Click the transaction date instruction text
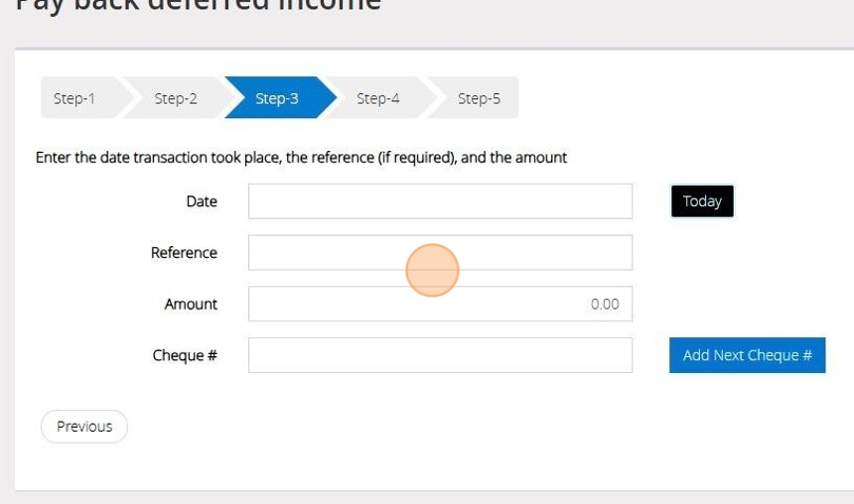 [301, 158]
